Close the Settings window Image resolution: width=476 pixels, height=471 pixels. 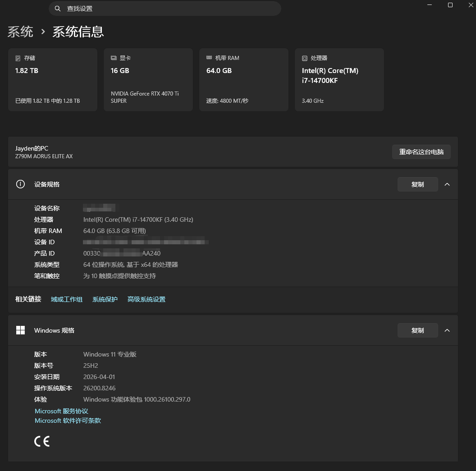point(471,5)
